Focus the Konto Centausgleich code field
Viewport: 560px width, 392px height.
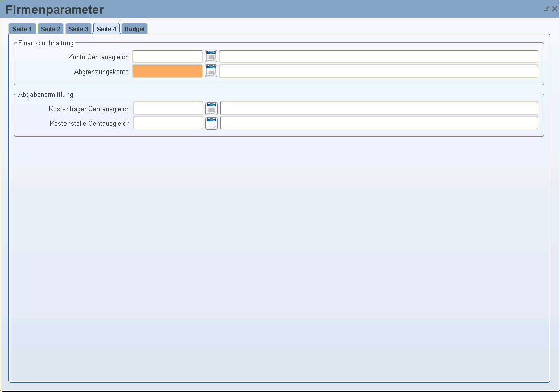coord(168,56)
